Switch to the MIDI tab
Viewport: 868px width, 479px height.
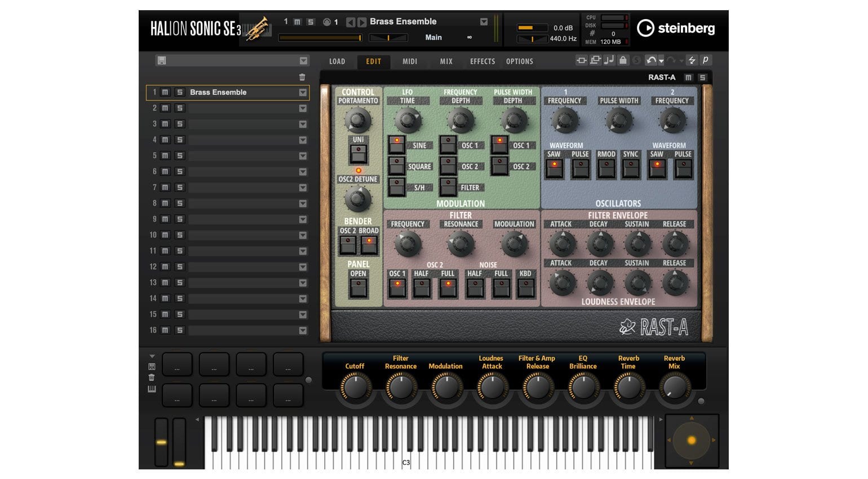tap(410, 61)
